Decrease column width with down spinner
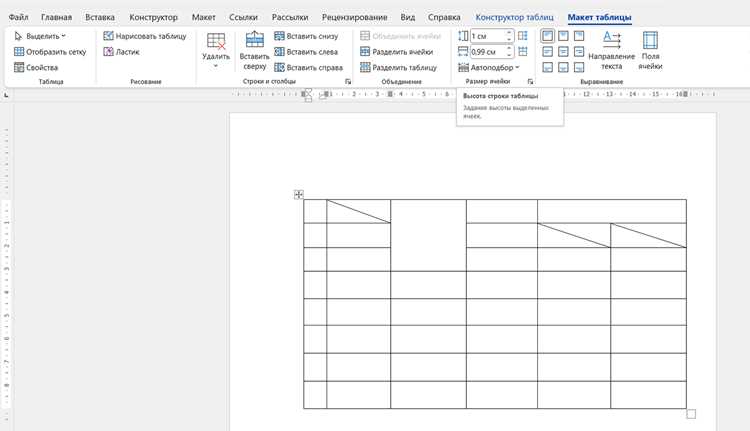 pos(509,55)
